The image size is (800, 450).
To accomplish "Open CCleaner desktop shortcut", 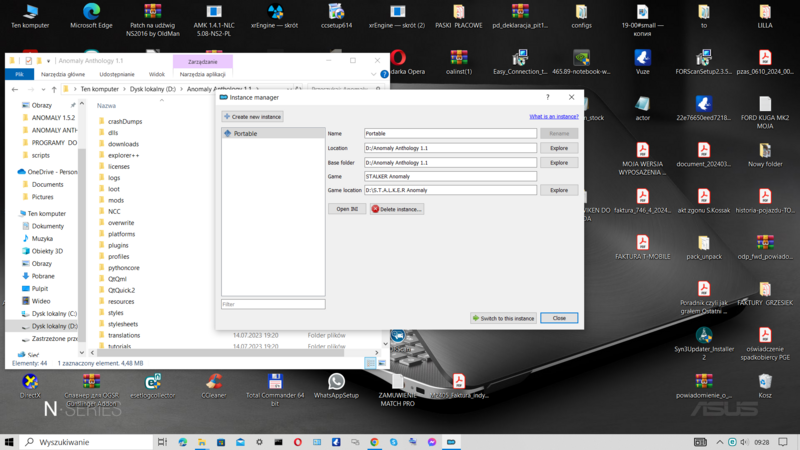I will (x=214, y=385).
